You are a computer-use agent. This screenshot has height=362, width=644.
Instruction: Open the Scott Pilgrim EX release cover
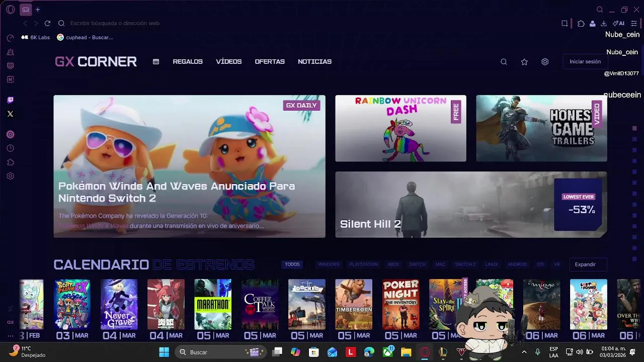(x=72, y=305)
